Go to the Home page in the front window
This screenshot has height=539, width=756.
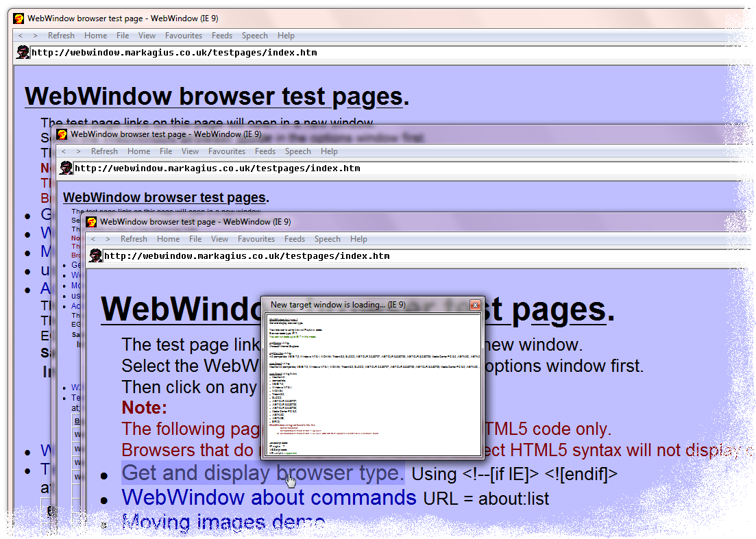(x=168, y=238)
